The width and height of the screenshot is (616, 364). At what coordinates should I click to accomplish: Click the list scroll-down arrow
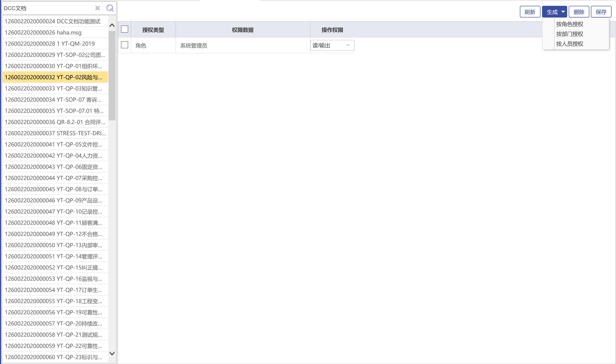point(112,353)
